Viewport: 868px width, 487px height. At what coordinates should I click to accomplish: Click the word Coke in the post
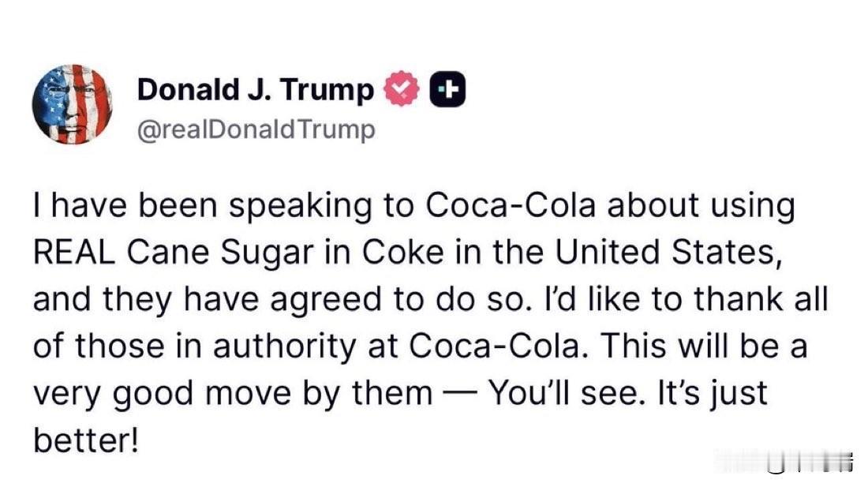point(403,253)
